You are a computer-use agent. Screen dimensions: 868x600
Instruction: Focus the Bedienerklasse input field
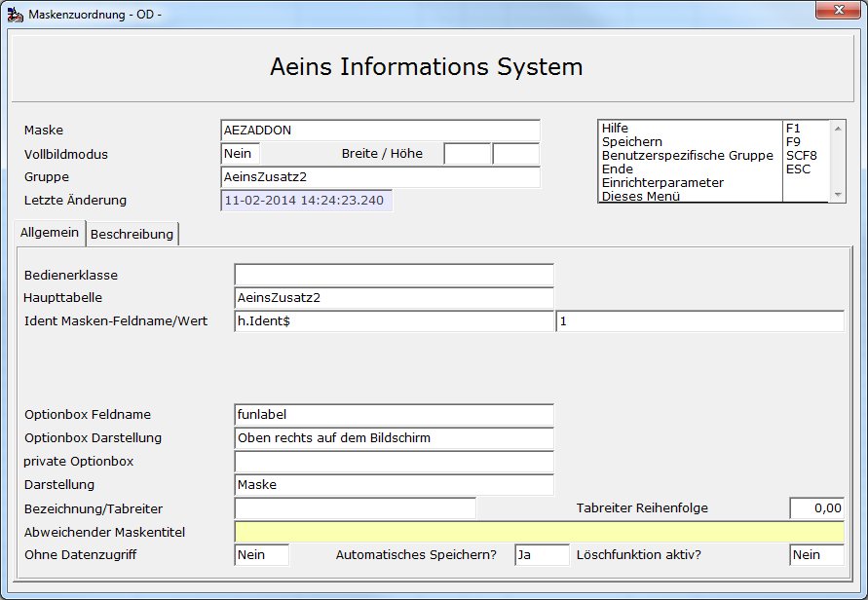tap(395, 275)
